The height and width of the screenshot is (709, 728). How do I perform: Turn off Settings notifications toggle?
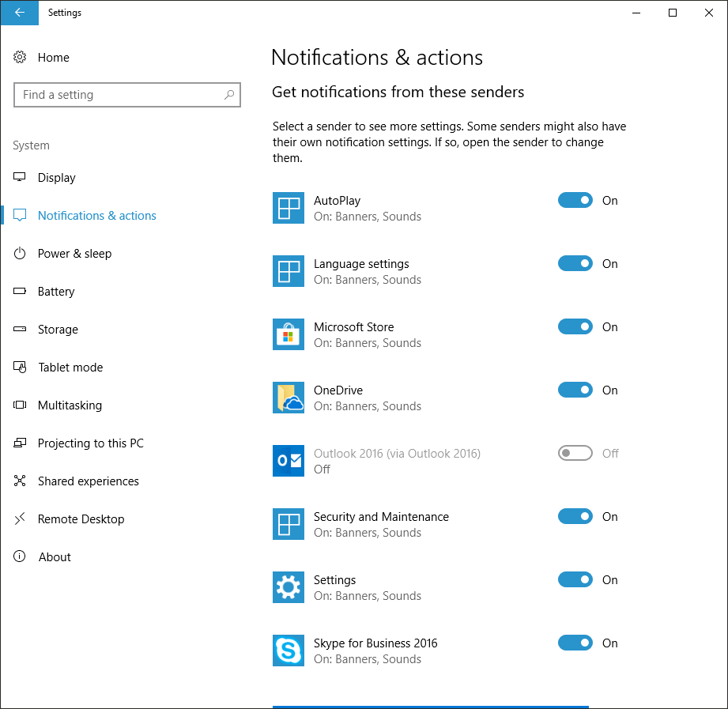pos(575,579)
